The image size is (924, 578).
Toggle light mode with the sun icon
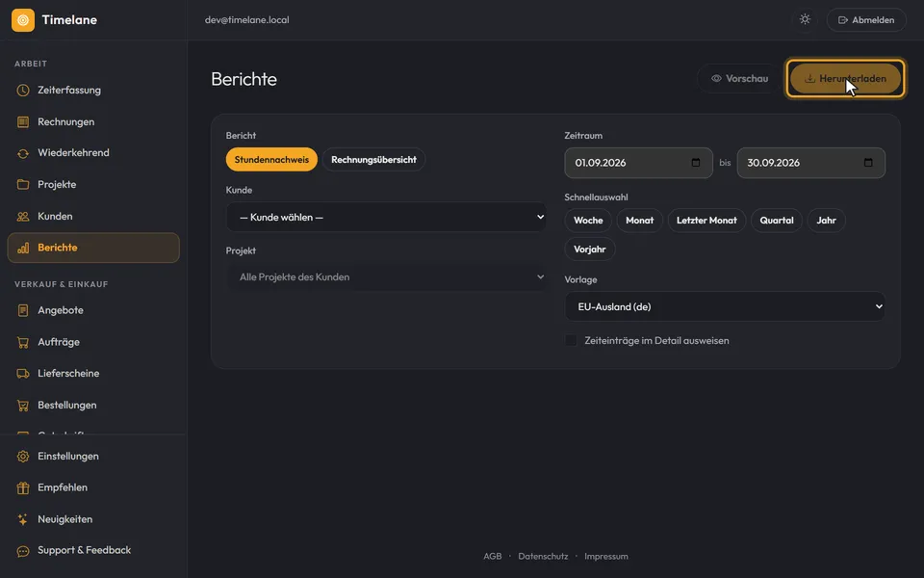(x=805, y=19)
